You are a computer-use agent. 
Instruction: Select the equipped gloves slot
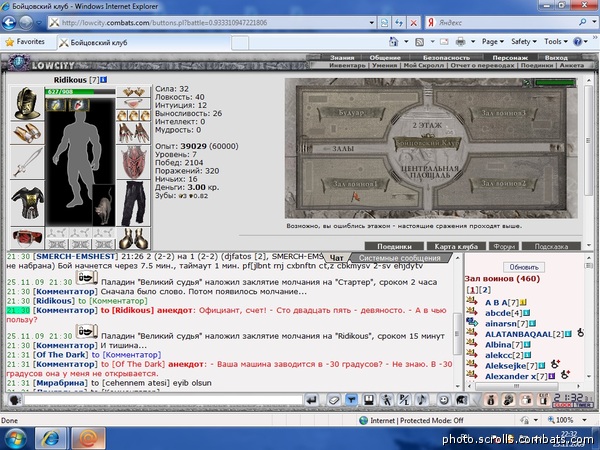pos(133,133)
